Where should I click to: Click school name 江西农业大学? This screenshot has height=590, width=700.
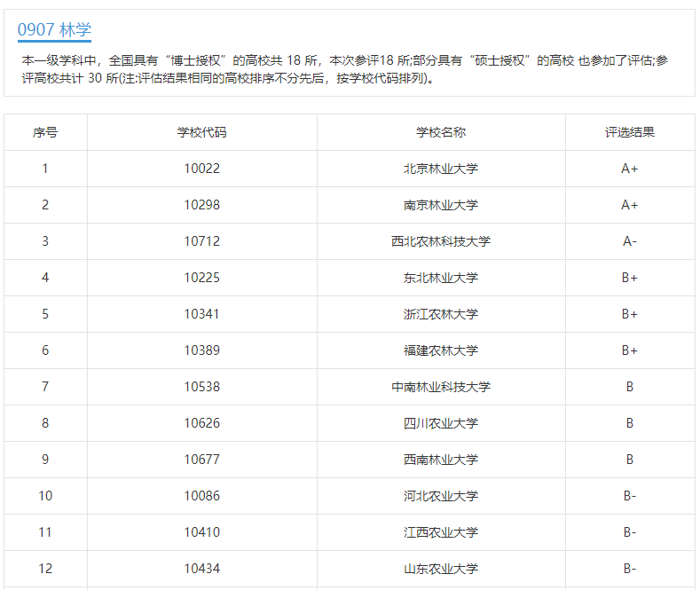(x=441, y=532)
